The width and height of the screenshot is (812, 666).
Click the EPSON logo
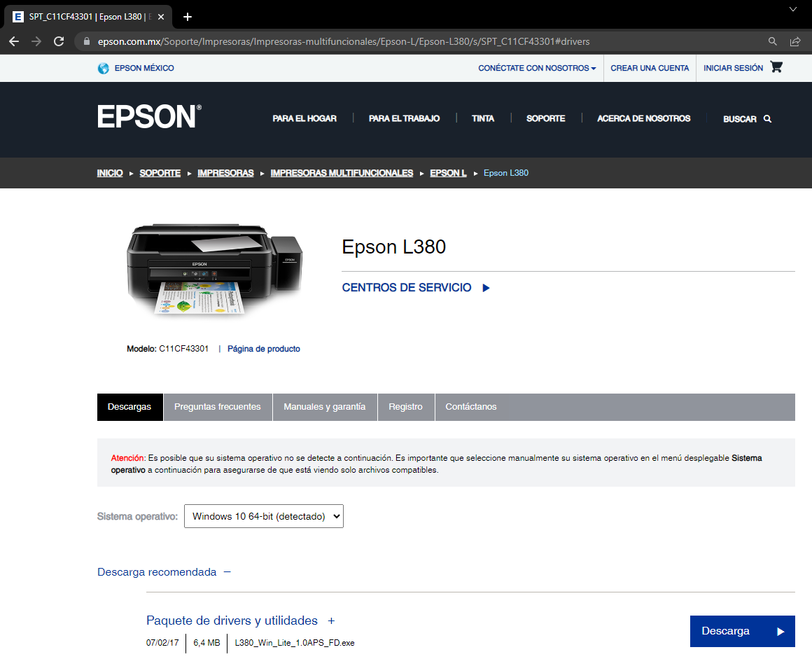(149, 116)
